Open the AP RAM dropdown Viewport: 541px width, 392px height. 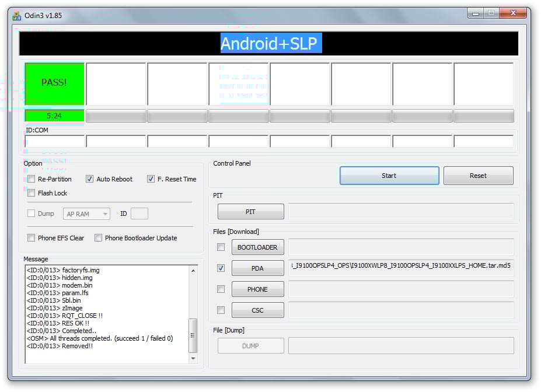pyautogui.click(x=86, y=214)
